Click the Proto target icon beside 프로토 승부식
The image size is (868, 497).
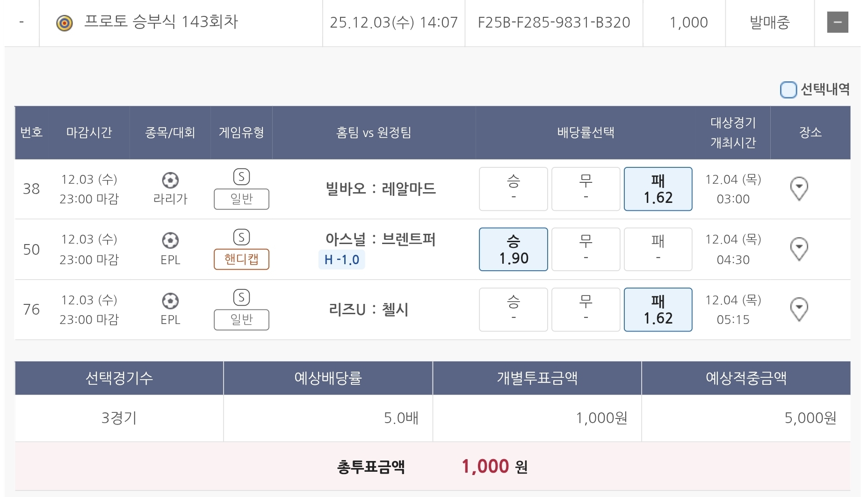pyautogui.click(x=65, y=23)
